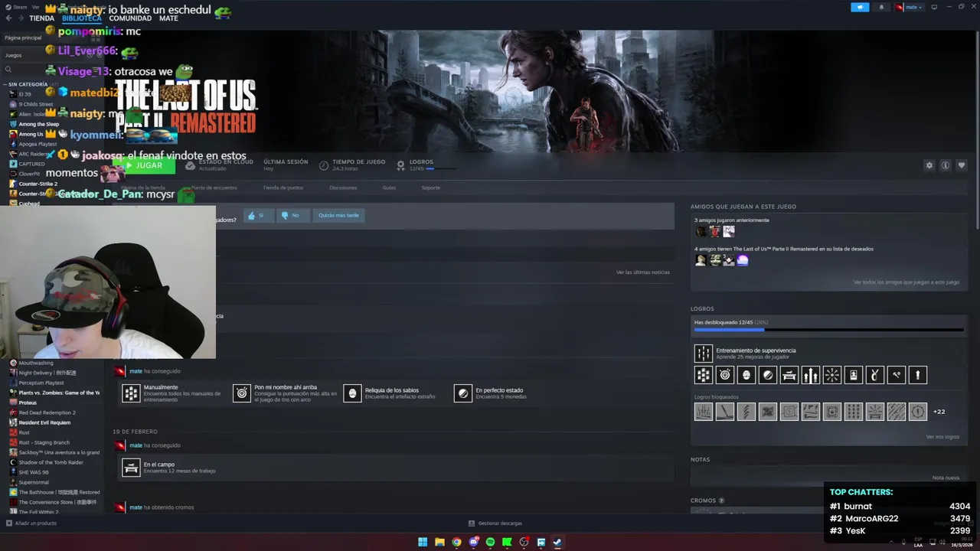Open Página principal in the library sidebar
The image size is (980, 551).
click(23, 37)
